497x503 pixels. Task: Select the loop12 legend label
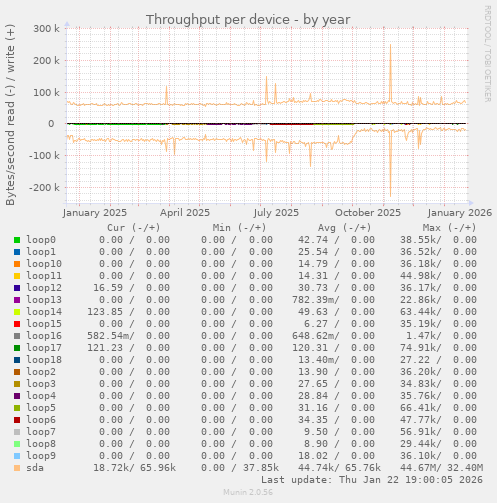point(44,288)
